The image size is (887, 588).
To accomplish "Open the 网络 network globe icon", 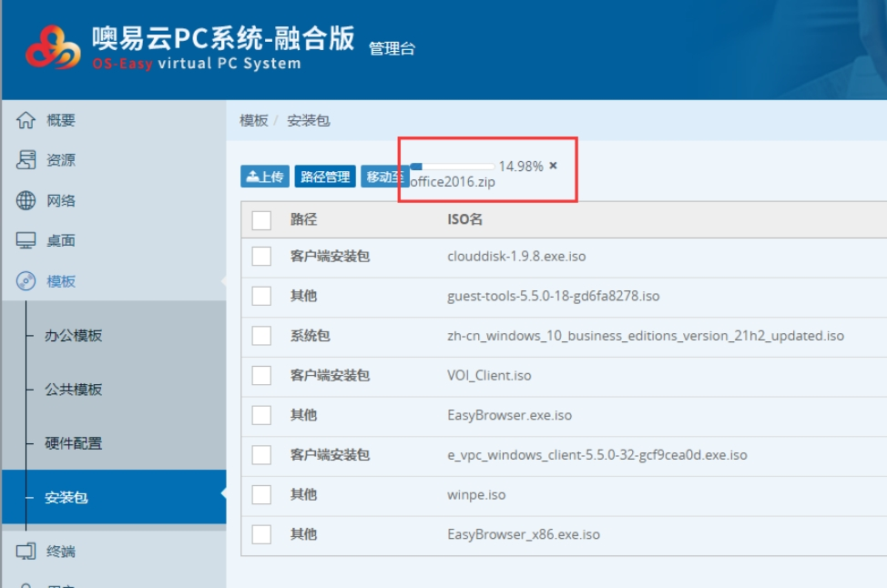I will [x=26, y=201].
